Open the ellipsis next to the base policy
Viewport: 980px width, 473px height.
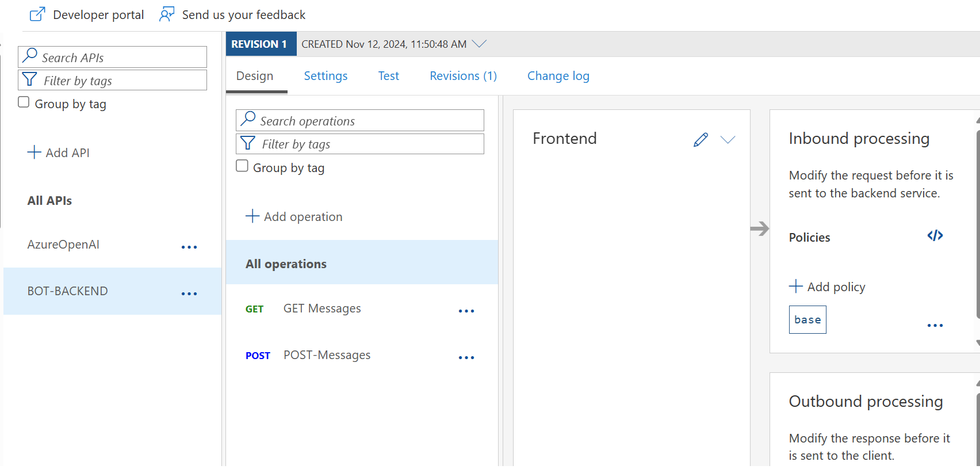point(935,325)
